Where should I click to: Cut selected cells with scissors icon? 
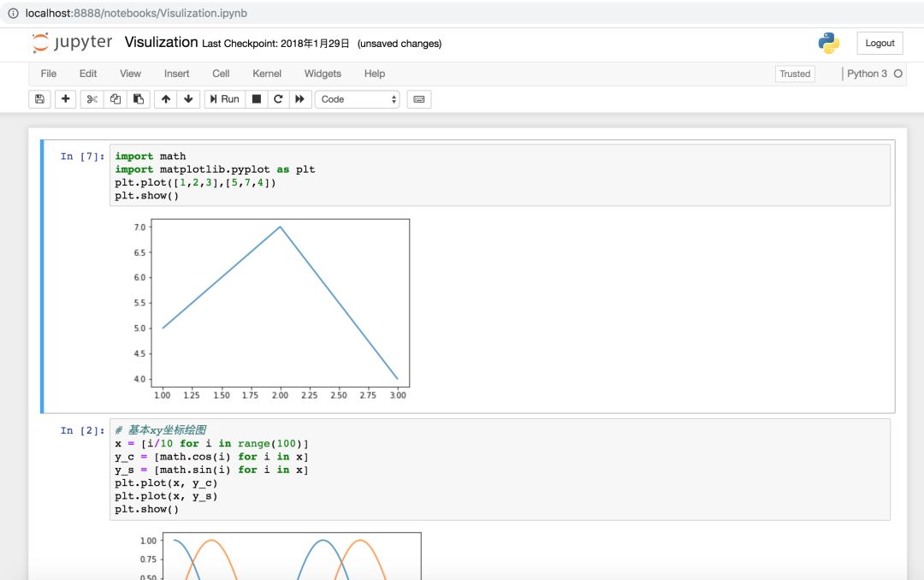(92, 99)
